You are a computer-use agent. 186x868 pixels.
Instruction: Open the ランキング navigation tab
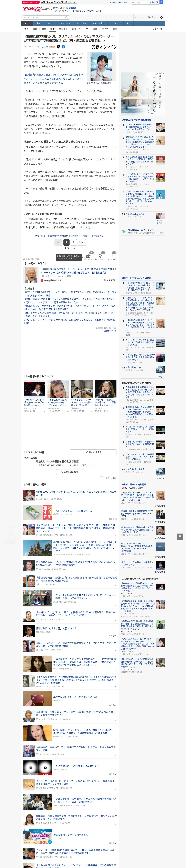point(115,24)
